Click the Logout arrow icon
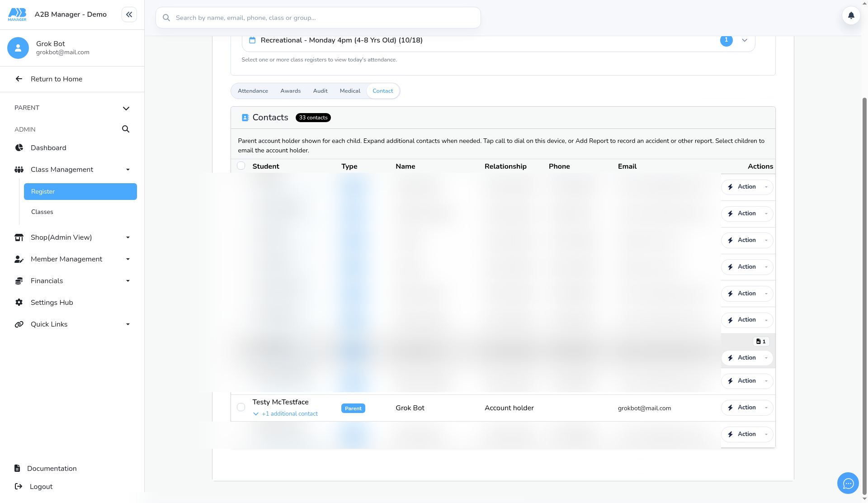868x503 pixels. point(19,486)
